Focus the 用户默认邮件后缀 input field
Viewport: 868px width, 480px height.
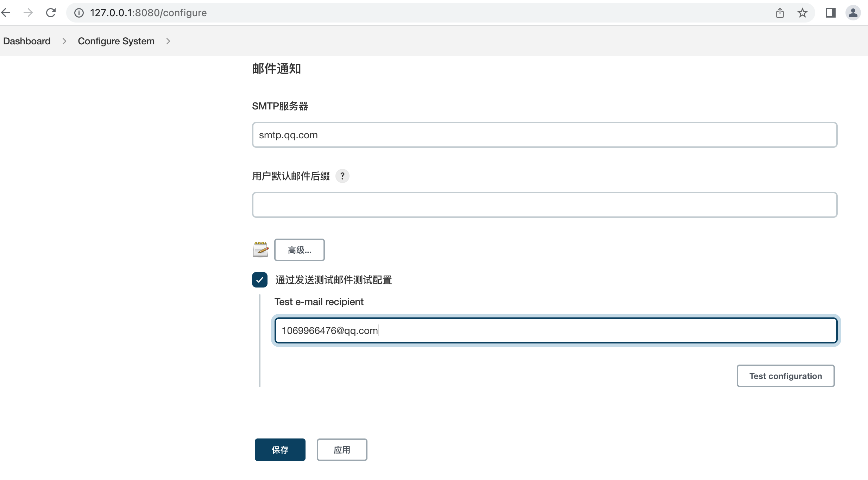tap(545, 205)
